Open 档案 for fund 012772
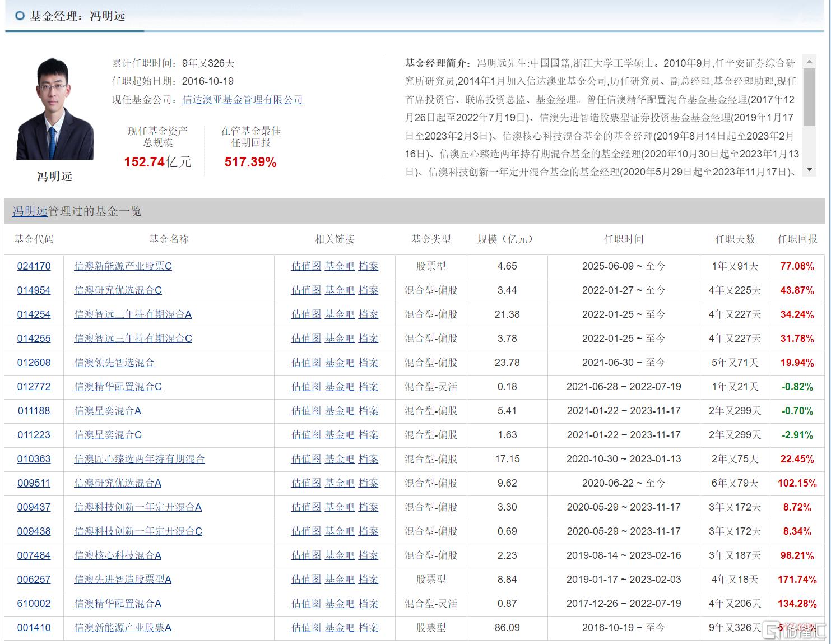The width and height of the screenshot is (831, 644). tap(368, 387)
